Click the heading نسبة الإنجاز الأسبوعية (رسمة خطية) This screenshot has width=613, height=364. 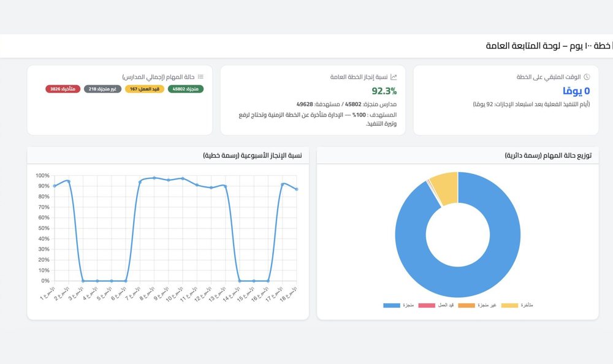point(253,156)
